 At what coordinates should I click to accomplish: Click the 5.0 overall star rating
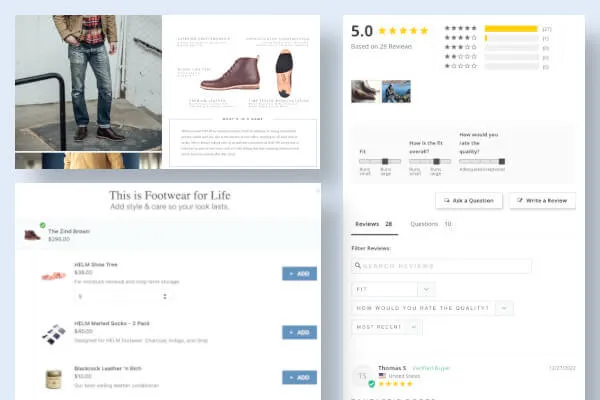tap(403, 31)
